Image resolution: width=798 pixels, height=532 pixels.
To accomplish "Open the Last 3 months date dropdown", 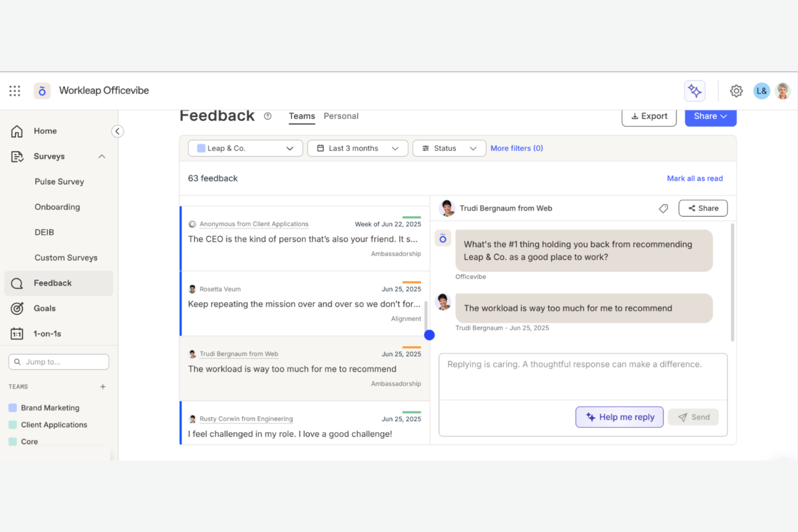I will click(357, 148).
